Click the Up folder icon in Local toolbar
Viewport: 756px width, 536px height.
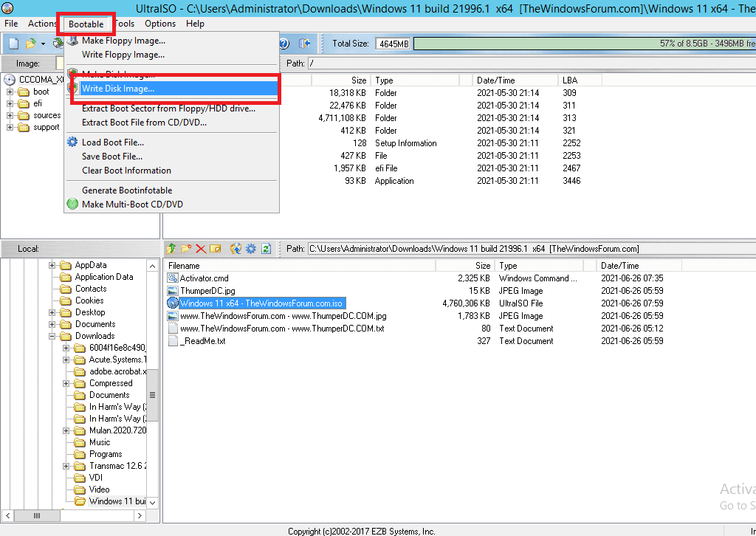171,249
